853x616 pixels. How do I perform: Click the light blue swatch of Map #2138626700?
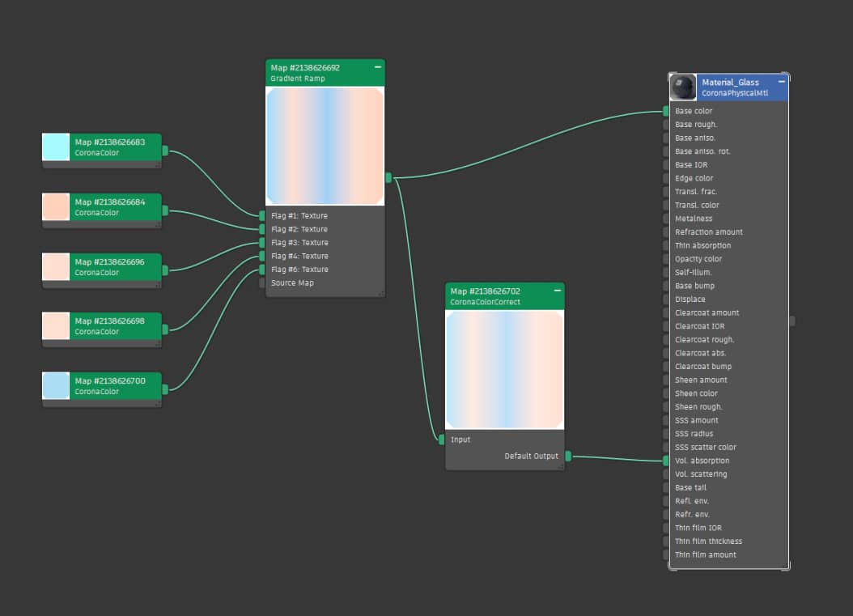tap(56, 386)
